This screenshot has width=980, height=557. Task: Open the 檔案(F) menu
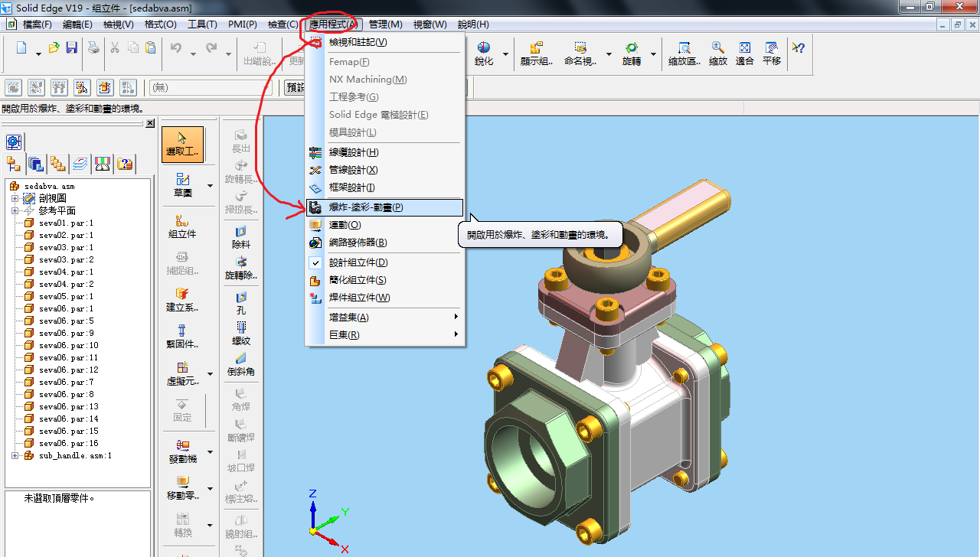tap(38, 24)
